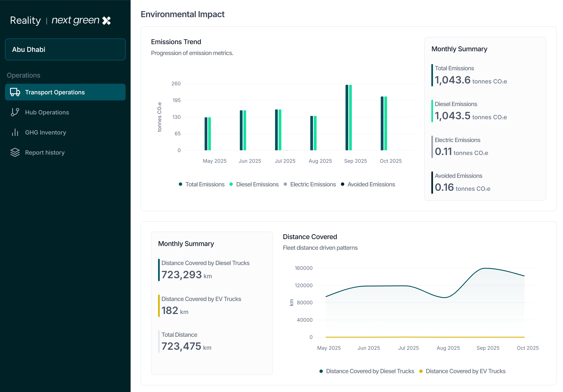Image resolution: width=563 pixels, height=392 pixels.
Task: Click the Reality logo text
Action: pyautogui.click(x=26, y=20)
